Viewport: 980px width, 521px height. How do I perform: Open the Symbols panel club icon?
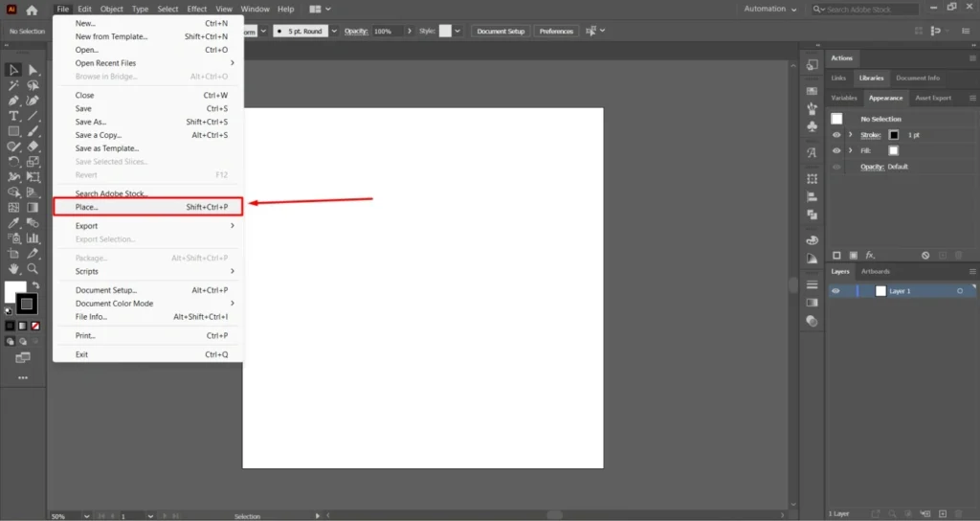[x=812, y=126]
